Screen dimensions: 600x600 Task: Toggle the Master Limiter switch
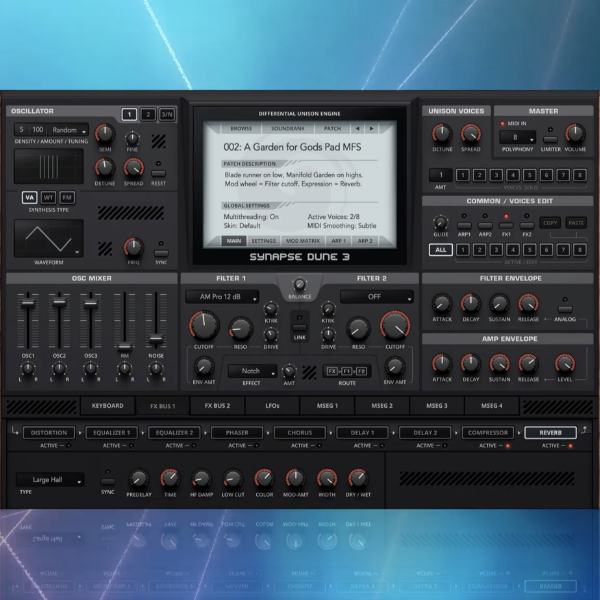[x=550, y=140]
